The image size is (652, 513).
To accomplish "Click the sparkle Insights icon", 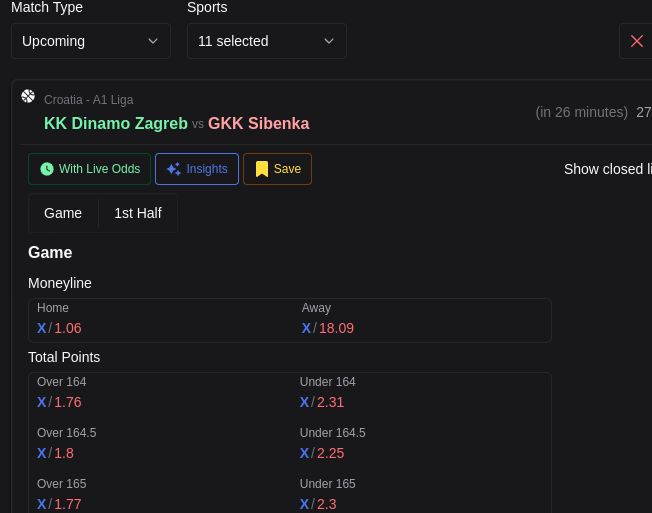I will click(x=174, y=169).
